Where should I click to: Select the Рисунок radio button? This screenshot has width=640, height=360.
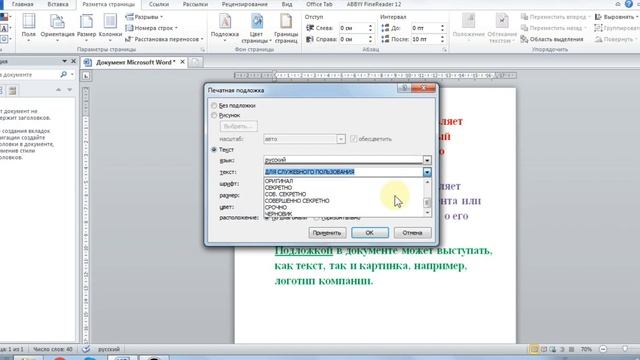[214, 116]
